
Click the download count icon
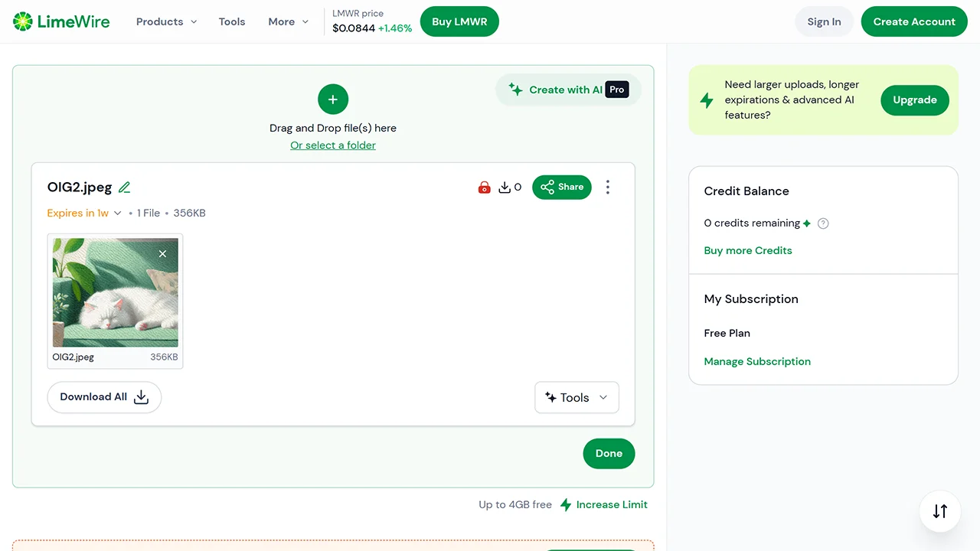505,187
